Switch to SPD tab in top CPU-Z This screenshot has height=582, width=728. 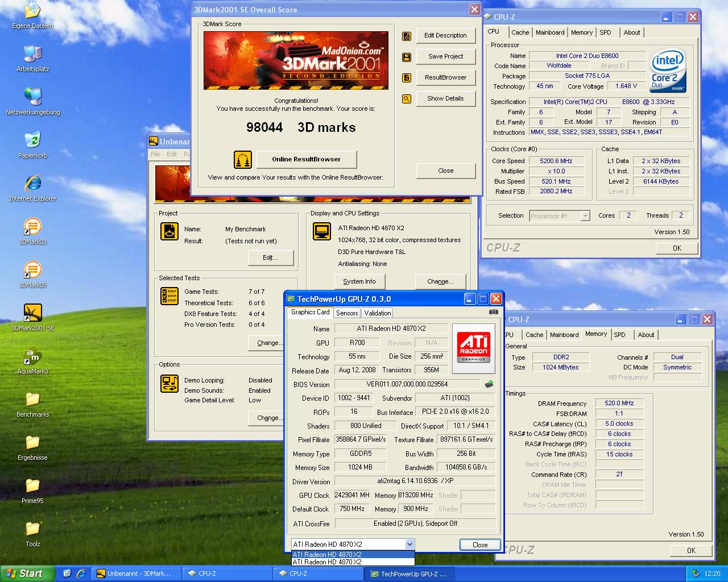pos(605,32)
